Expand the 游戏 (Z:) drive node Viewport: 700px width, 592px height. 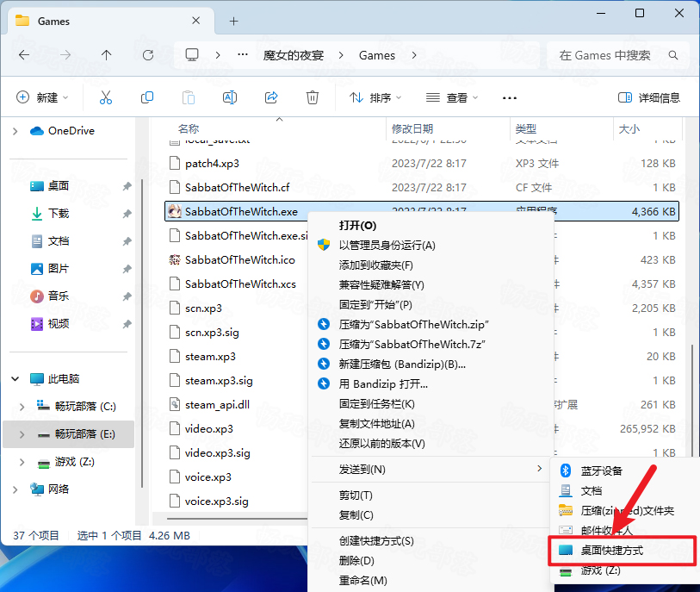22,462
